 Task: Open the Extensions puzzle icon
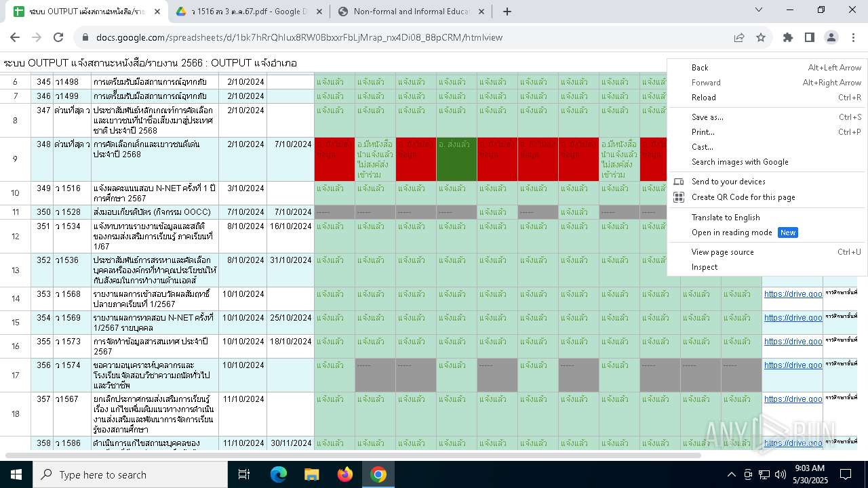pyautogui.click(x=788, y=37)
